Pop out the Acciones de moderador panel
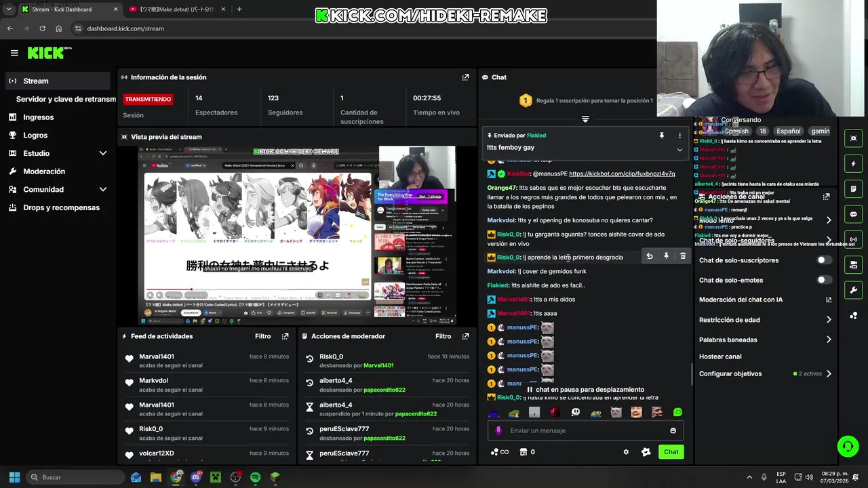868x488 pixels. [x=465, y=336]
